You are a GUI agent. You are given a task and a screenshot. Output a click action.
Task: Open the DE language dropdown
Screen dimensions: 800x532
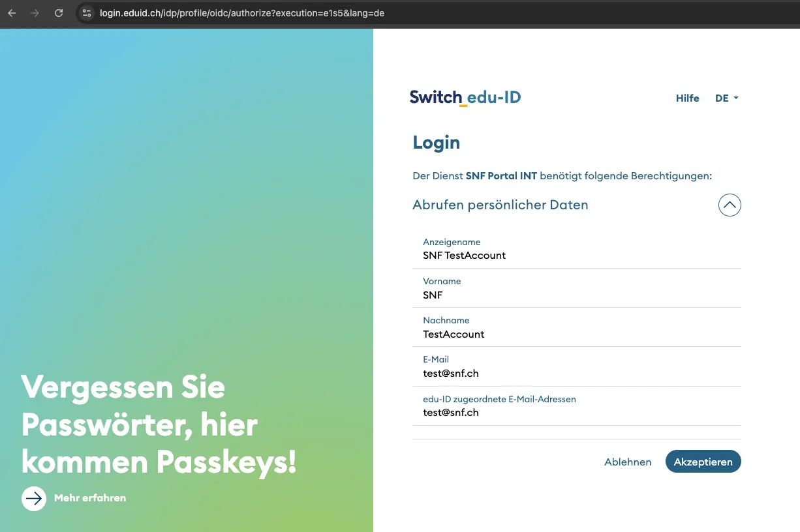coord(726,98)
